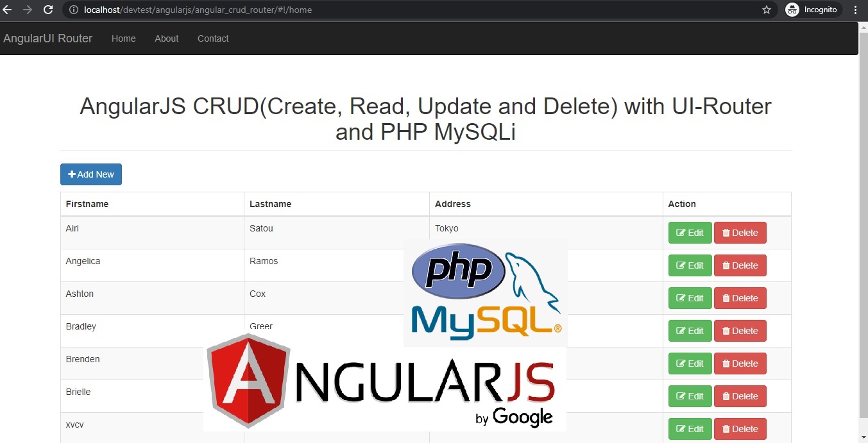Bookmark this page with the star icon
This screenshot has width=868, height=443.
766,10
